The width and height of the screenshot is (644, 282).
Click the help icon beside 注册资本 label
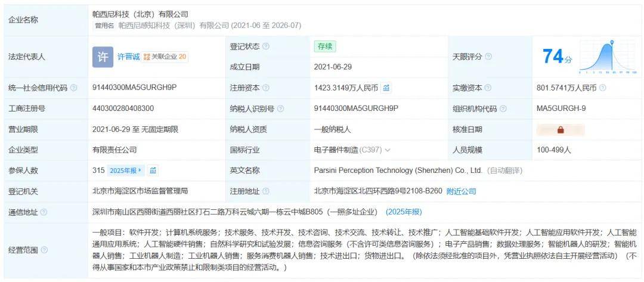[x=266, y=88]
